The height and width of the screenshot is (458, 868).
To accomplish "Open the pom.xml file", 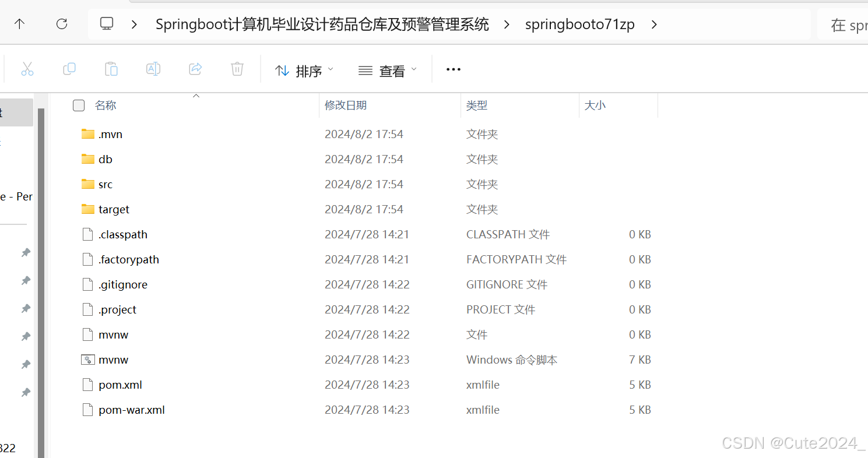I will tap(120, 385).
